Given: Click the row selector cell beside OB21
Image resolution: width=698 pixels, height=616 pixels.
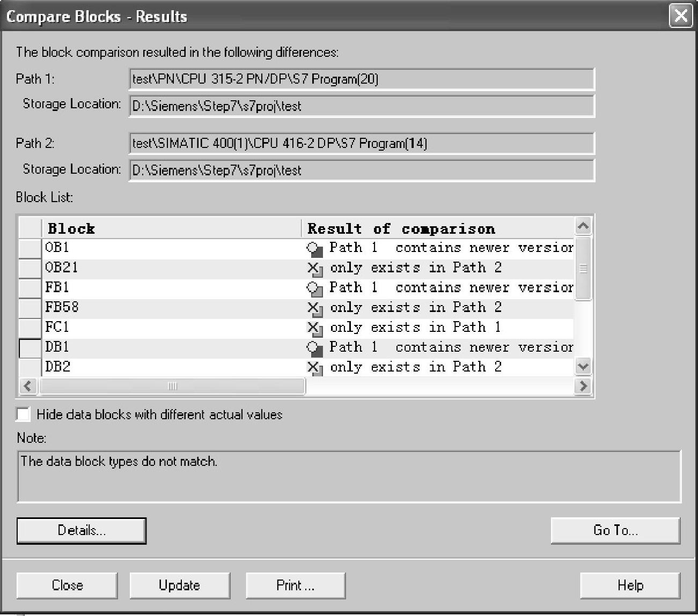Looking at the screenshot, I should click(30, 269).
